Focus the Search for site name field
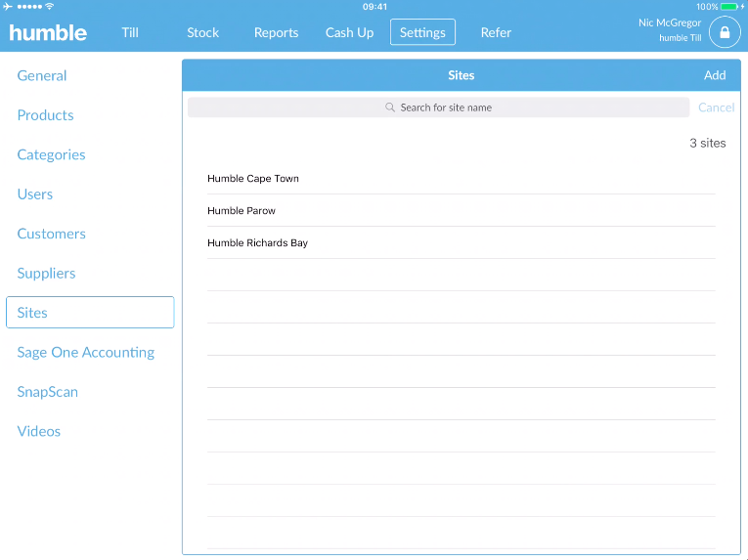 [x=438, y=108]
